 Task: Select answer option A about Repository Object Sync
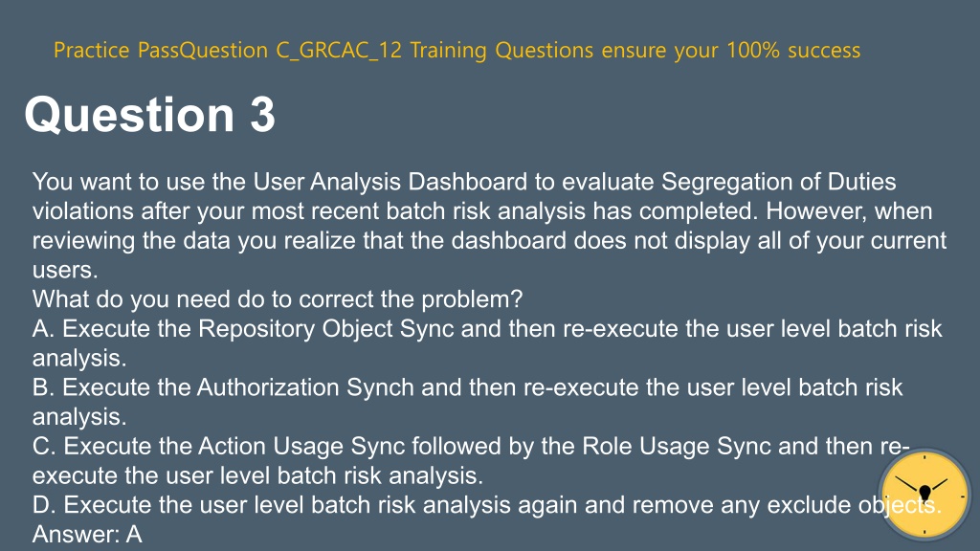pos(487,343)
